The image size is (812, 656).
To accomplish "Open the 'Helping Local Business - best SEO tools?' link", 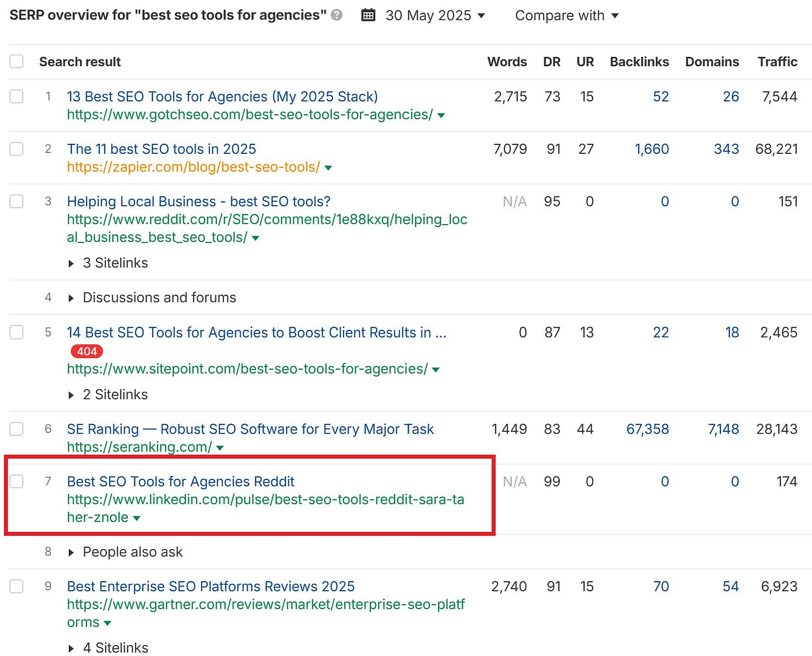I will 199,201.
